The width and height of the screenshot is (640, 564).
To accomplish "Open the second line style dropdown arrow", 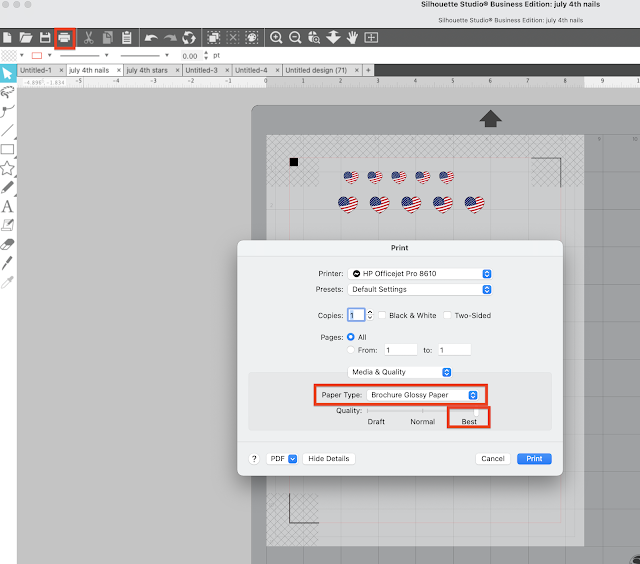I will coord(167,55).
